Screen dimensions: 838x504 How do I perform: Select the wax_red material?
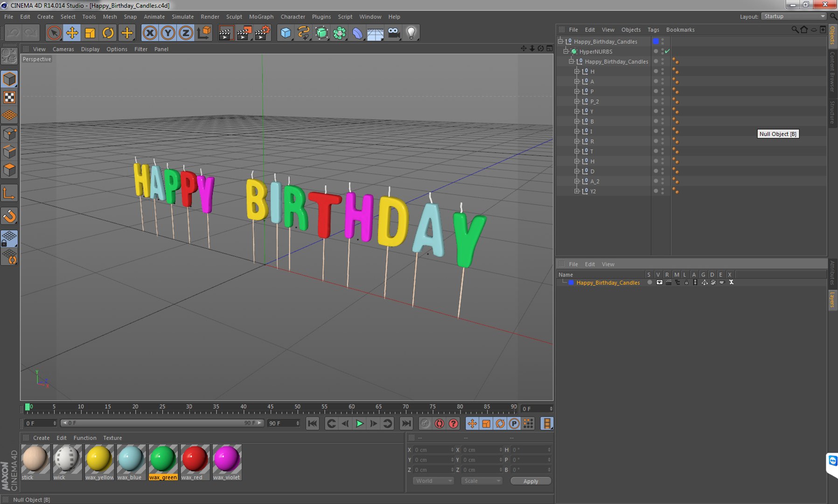point(195,462)
